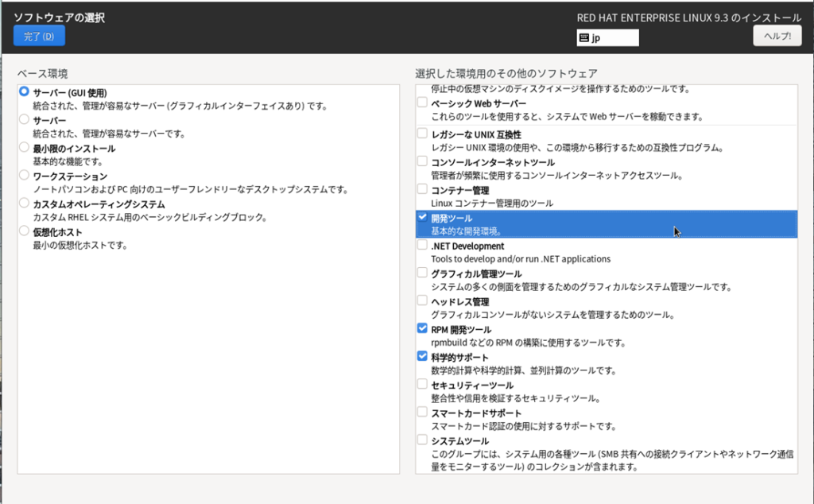
Task: Uncheck the 開発ツール checkbox
Action: point(422,217)
